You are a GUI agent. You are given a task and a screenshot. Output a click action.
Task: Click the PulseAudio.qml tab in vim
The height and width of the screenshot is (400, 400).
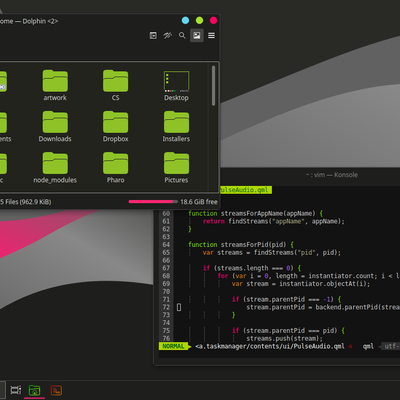click(246, 190)
